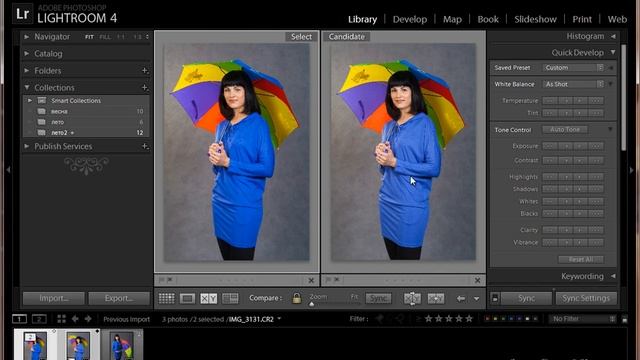Open the Library module
The width and height of the screenshot is (640, 360).
[x=362, y=19]
